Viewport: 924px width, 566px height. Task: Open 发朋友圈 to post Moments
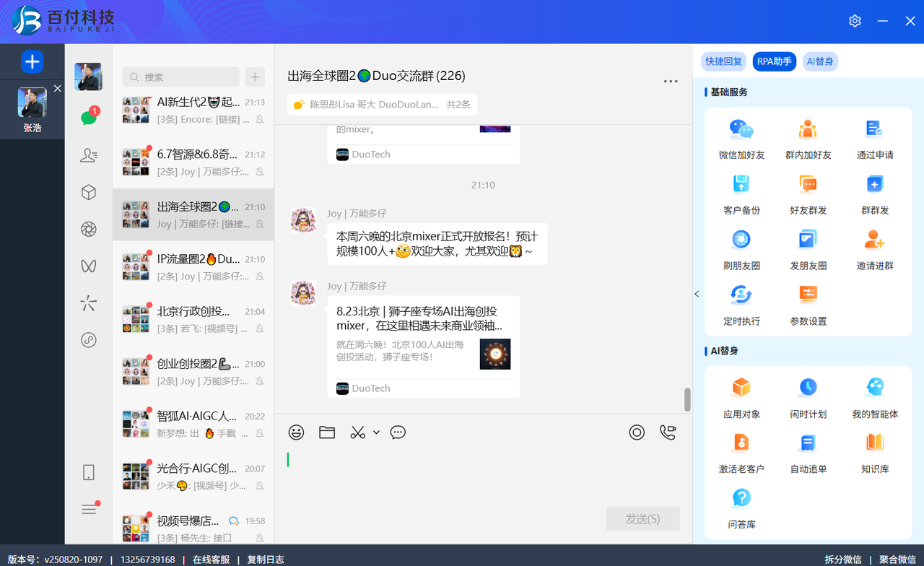[x=808, y=248]
